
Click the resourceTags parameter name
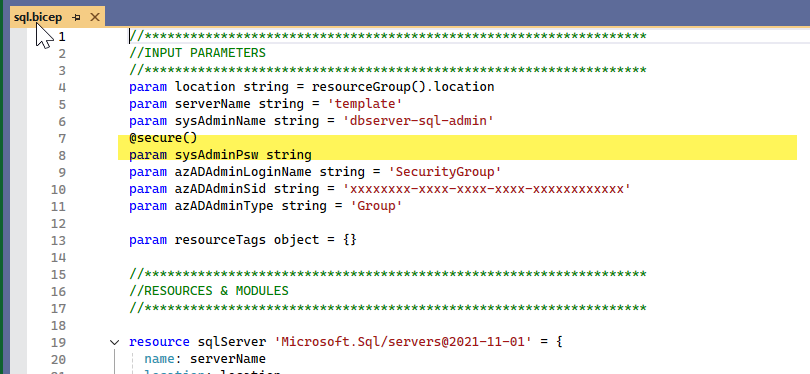[220, 240]
